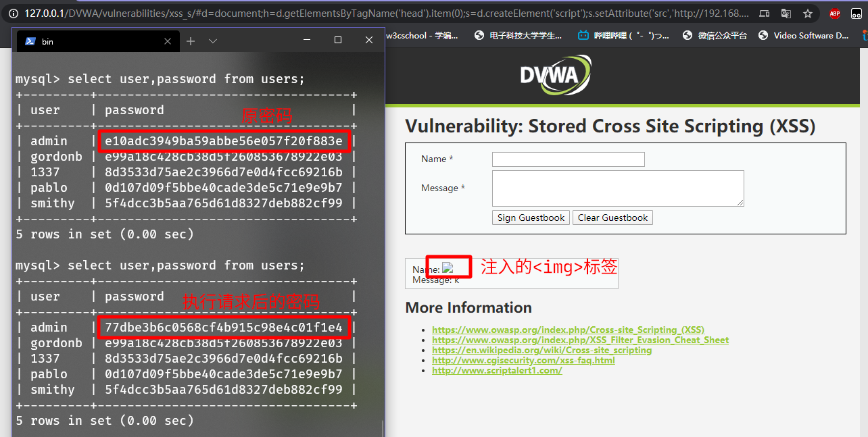This screenshot has height=437, width=868.
Task: Maximize the terminal window
Action: pyautogui.click(x=338, y=41)
